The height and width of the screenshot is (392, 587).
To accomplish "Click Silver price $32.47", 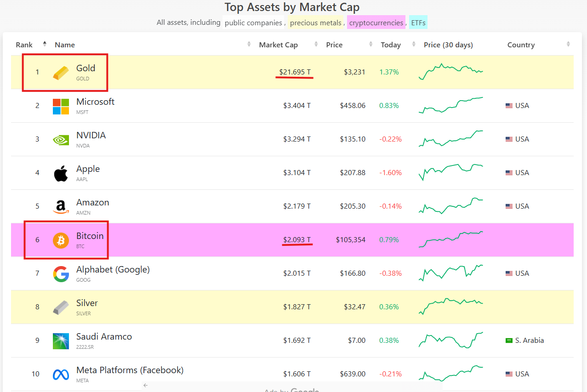I will (x=355, y=307).
